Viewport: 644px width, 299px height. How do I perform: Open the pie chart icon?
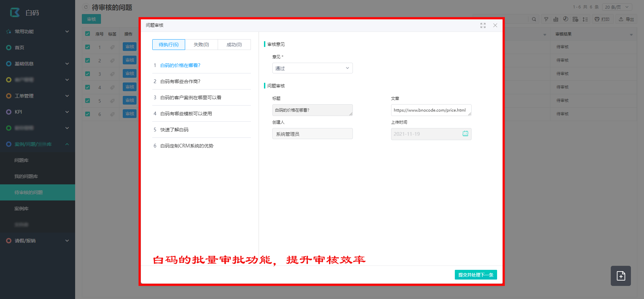(x=566, y=19)
